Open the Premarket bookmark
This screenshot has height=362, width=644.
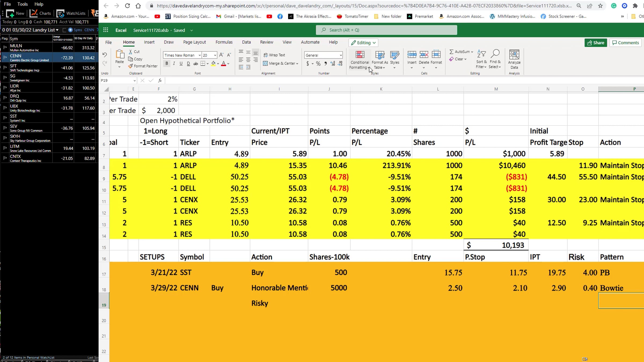click(420, 16)
